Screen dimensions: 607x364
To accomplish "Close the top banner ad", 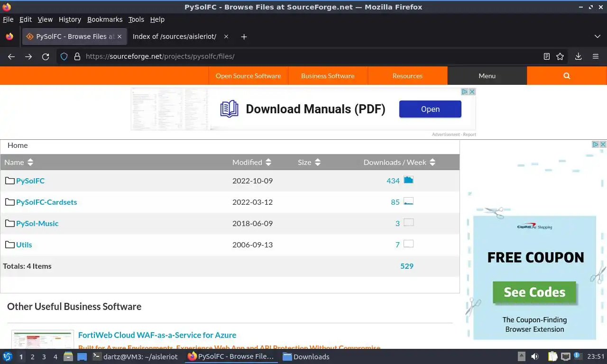I will (x=472, y=92).
